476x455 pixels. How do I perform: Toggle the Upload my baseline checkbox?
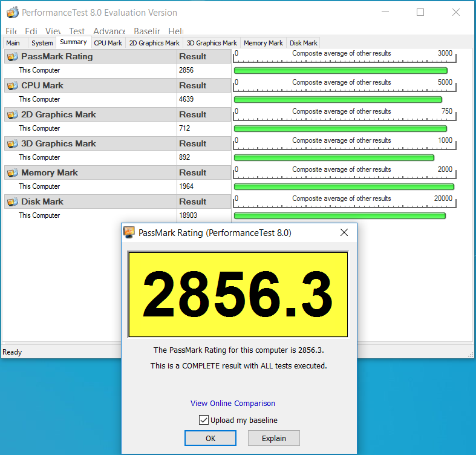tap(204, 420)
